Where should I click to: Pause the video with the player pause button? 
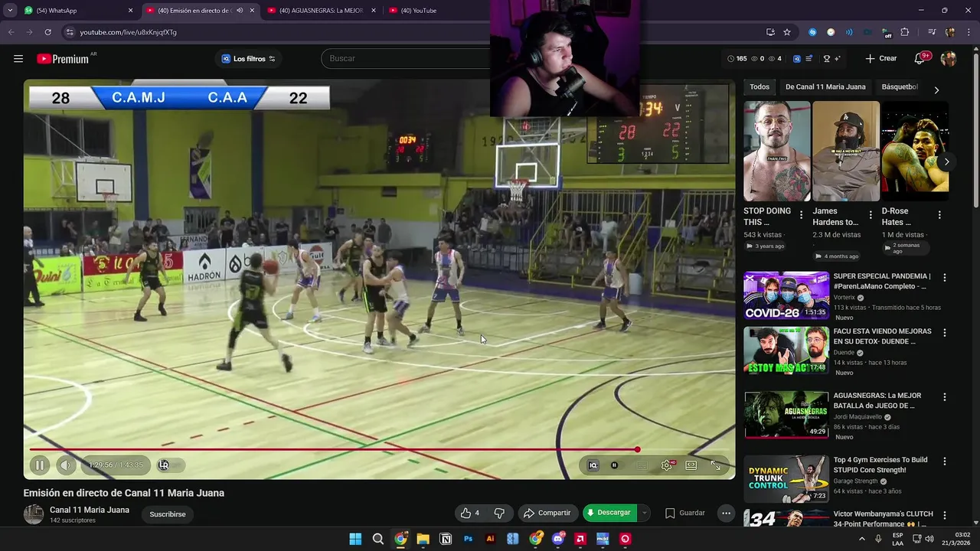point(40,465)
